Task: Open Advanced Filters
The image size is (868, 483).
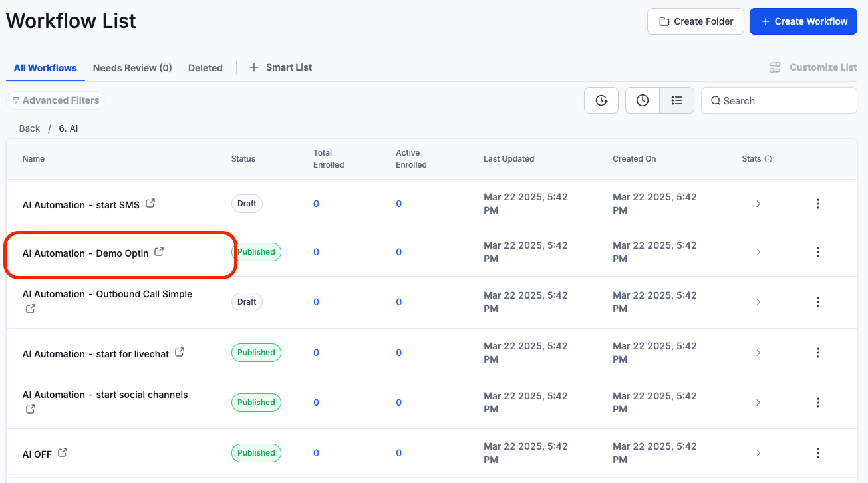Action: [x=56, y=100]
